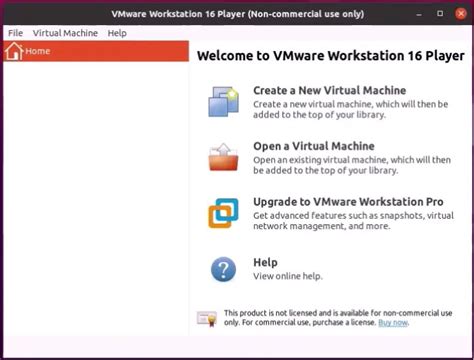Image resolution: width=474 pixels, height=360 pixels.
Task: Click Open a Virtual Machine heading
Action: pyautogui.click(x=314, y=146)
